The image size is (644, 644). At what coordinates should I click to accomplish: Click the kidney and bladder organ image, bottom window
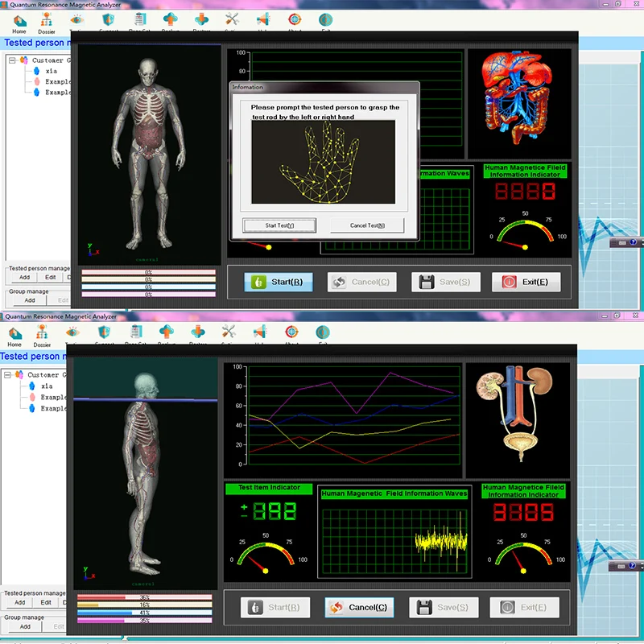click(x=514, y=414)
